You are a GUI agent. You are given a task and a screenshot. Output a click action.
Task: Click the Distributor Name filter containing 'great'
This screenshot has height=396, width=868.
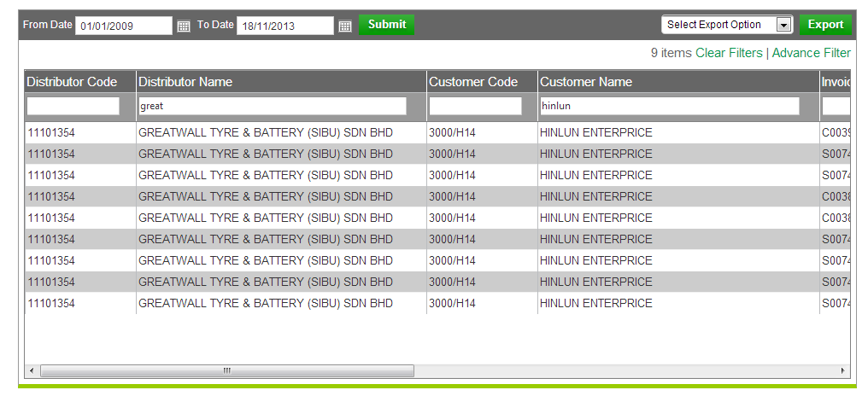pos(273,106)
